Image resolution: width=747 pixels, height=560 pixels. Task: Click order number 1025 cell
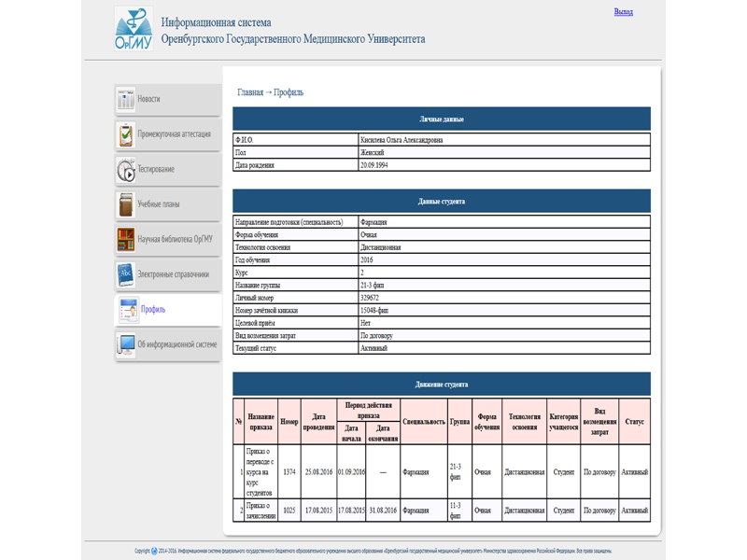coord(289,511)
